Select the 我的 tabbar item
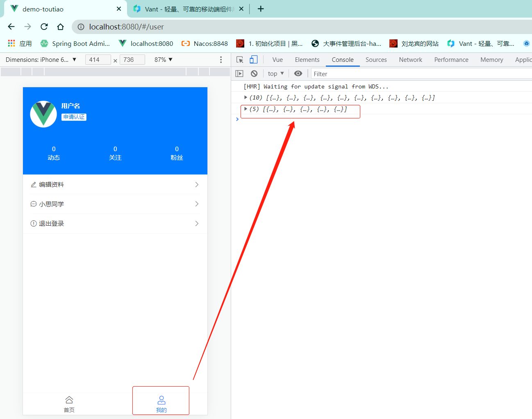Viewport: 532px width, 419px height. click(161, 404)
